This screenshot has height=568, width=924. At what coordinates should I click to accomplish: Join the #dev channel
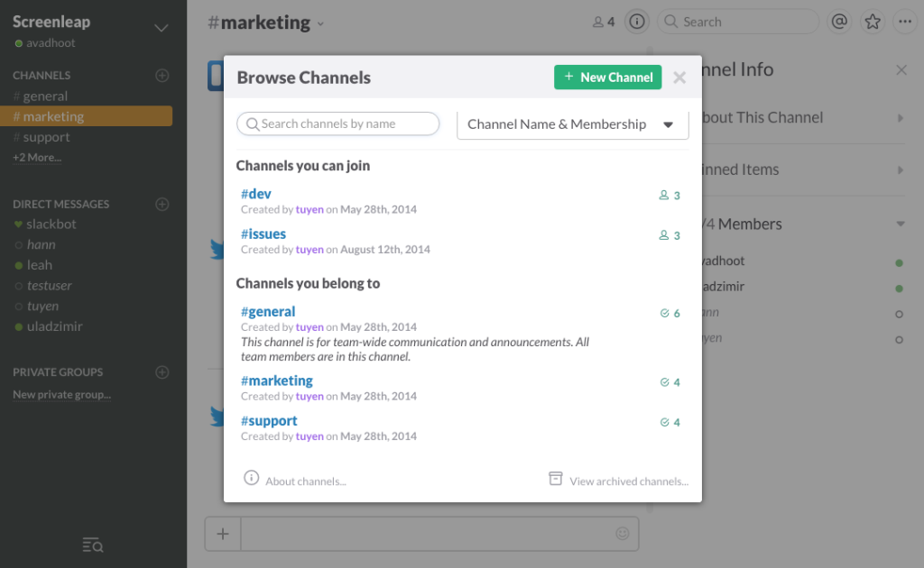pyautogui.click(x=255, y=193)
